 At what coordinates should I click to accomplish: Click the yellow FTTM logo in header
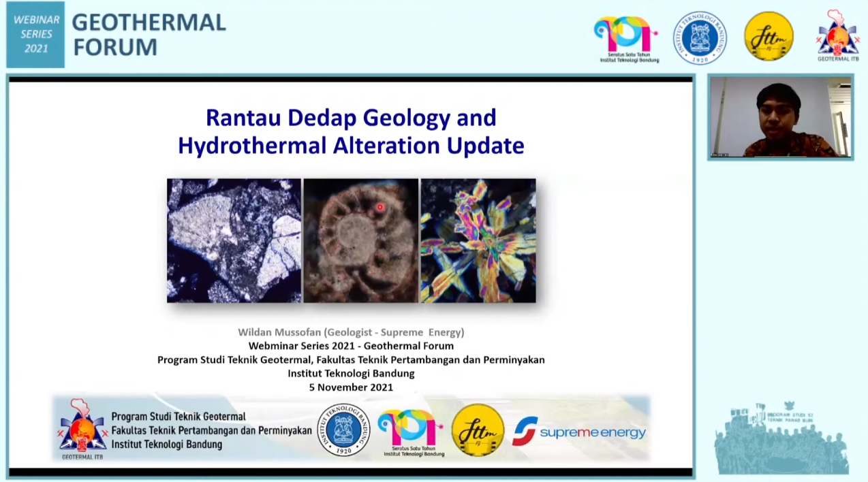pyautogui.click(x=769, y=36)
